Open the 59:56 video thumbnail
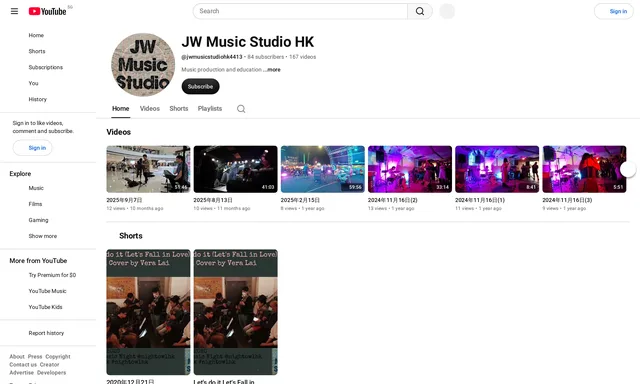This screenshot has width=640, height=384. click(x=322, y=169)
